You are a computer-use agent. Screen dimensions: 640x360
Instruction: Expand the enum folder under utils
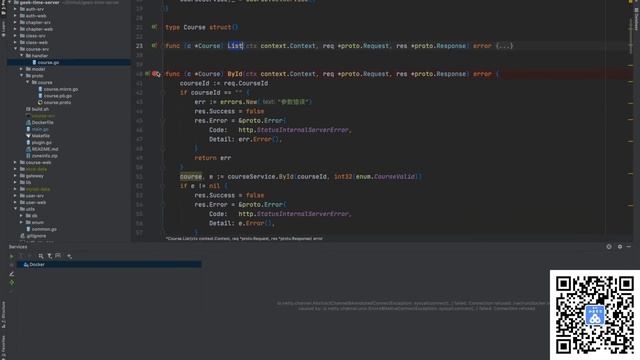click(x=21, y=222)
